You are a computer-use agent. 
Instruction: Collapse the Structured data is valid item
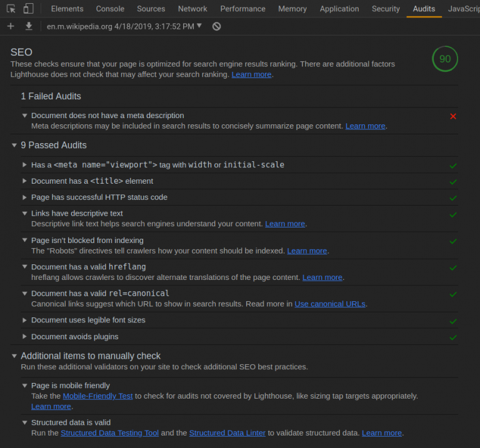[x=25, y=422]
